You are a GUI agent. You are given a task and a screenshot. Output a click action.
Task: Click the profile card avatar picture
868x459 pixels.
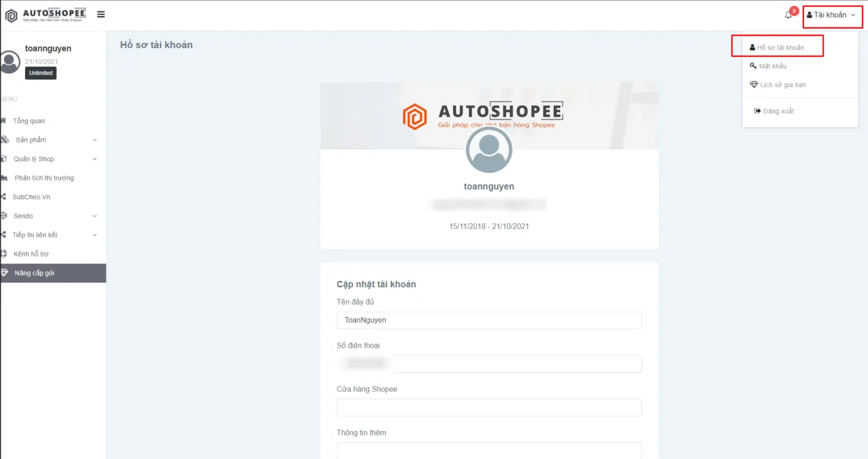click(489, 150)
